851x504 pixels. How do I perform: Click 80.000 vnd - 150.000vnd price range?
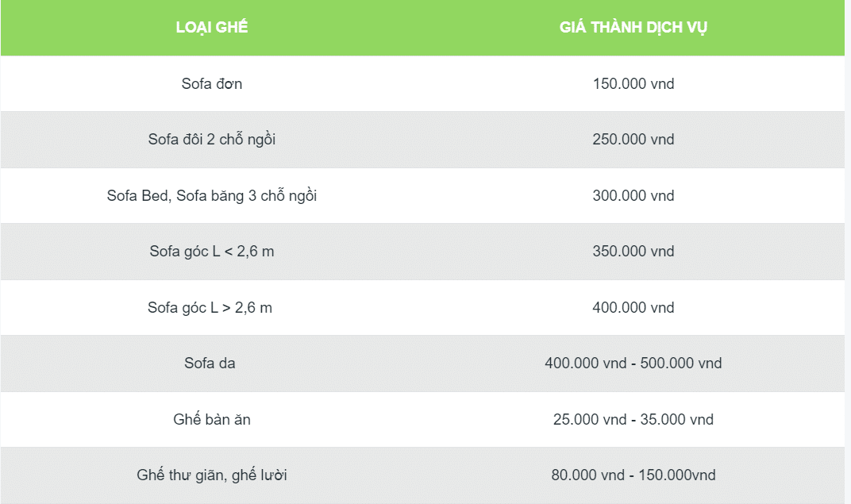[x=633, y=475]
